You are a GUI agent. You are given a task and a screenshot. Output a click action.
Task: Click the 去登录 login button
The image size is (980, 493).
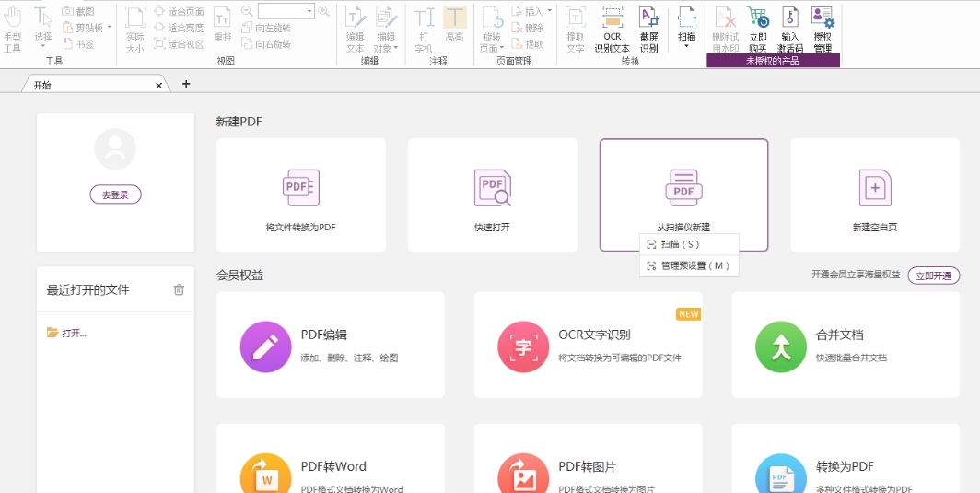pos(116,194)
